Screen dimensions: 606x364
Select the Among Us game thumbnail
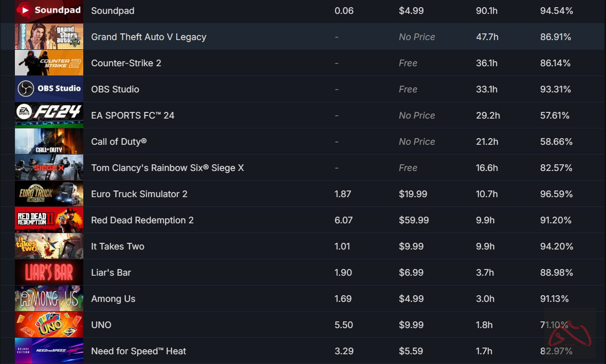pos(49,299)
